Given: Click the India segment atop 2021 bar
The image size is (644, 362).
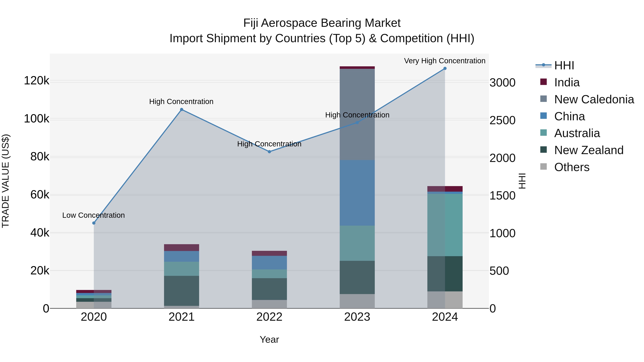Looking at the screenshot, I should click(182, 248).
